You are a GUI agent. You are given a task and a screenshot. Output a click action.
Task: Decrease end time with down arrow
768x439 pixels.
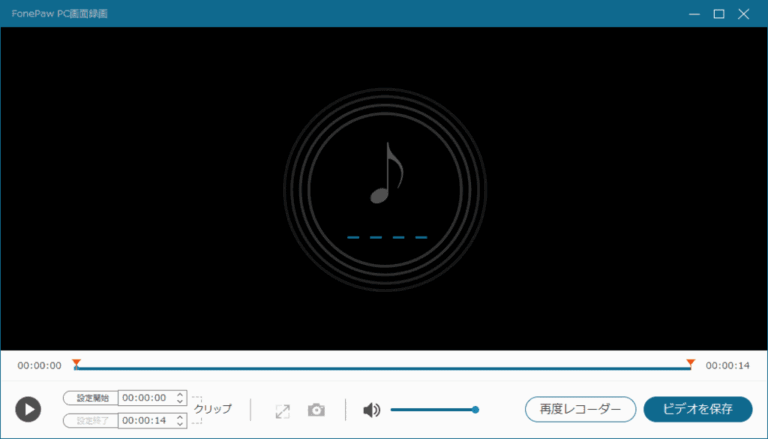point(180,425)
